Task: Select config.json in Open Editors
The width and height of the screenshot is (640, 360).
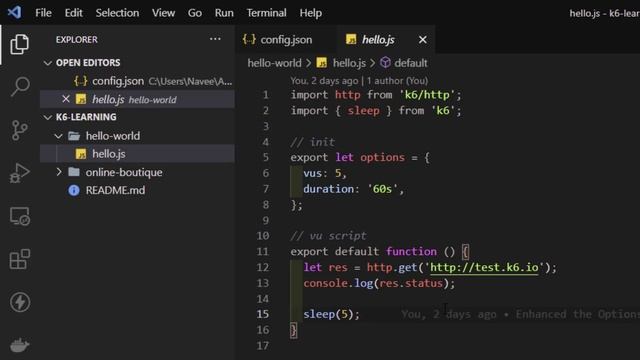Action: pyautogui.click(x=138, y=81)
